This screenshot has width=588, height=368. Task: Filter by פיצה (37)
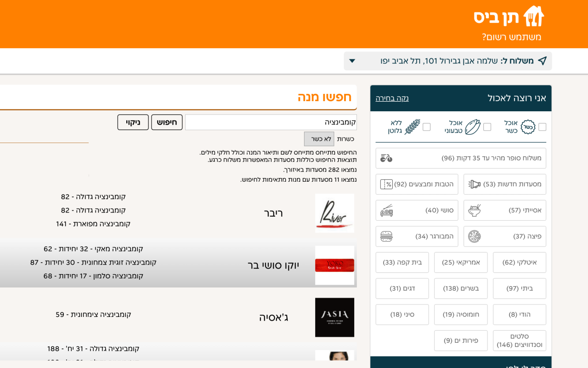[x=505, y=236]
